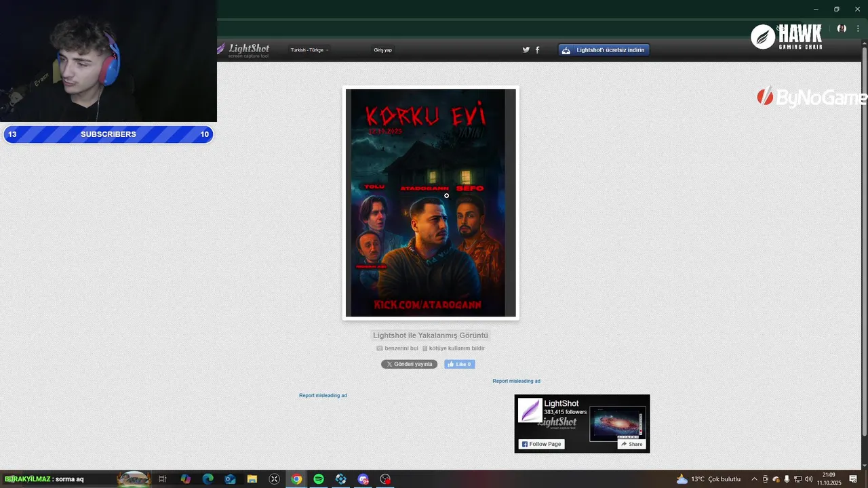Click the Lightshot ile Yakalanmış Görüntü caption
Viewport: 868px width, 488px height.
[431, 335]
